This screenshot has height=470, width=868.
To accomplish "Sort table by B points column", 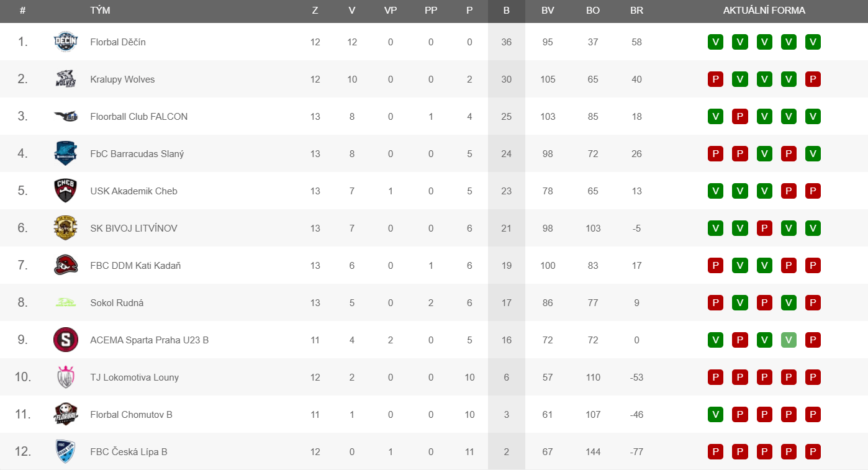I will click(506, 11).
